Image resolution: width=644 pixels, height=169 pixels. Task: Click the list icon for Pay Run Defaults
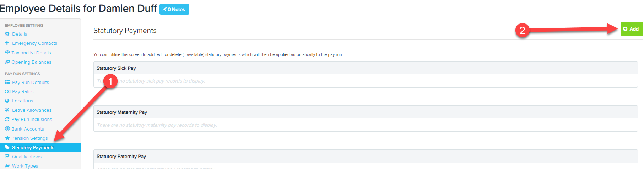click(7, 82)
